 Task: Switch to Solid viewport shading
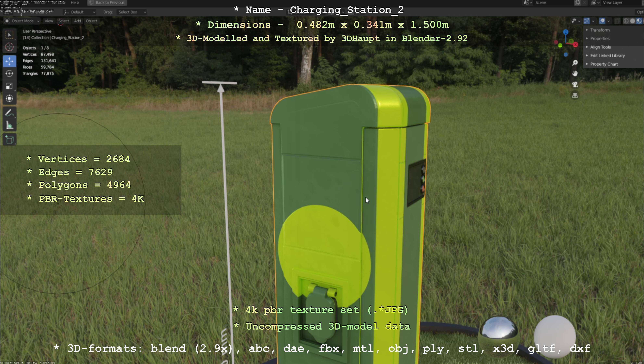632,21
